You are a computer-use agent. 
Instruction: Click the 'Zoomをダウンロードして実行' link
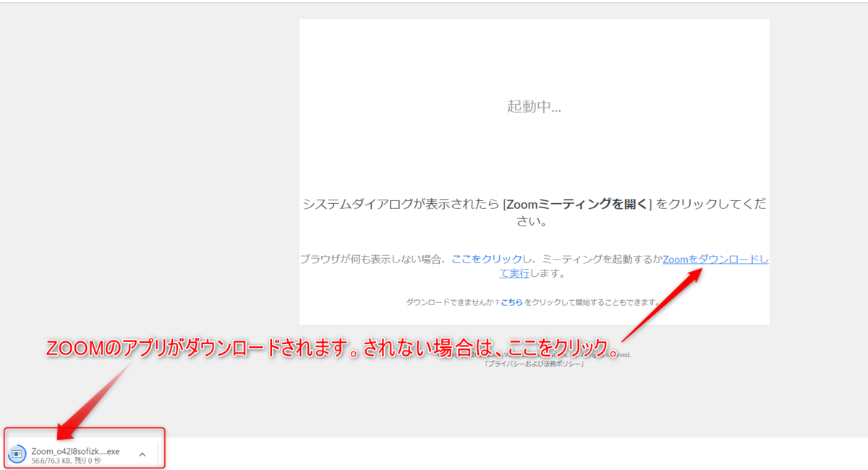click(x=715, y=259)
